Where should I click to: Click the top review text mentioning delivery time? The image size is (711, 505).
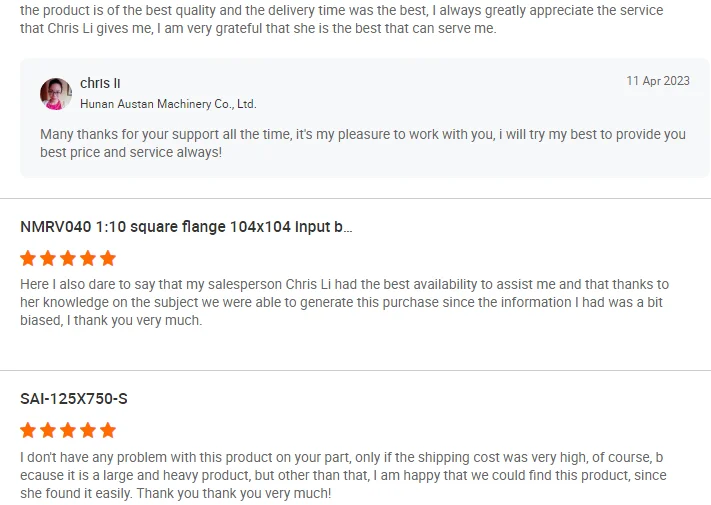pos(340,19)
